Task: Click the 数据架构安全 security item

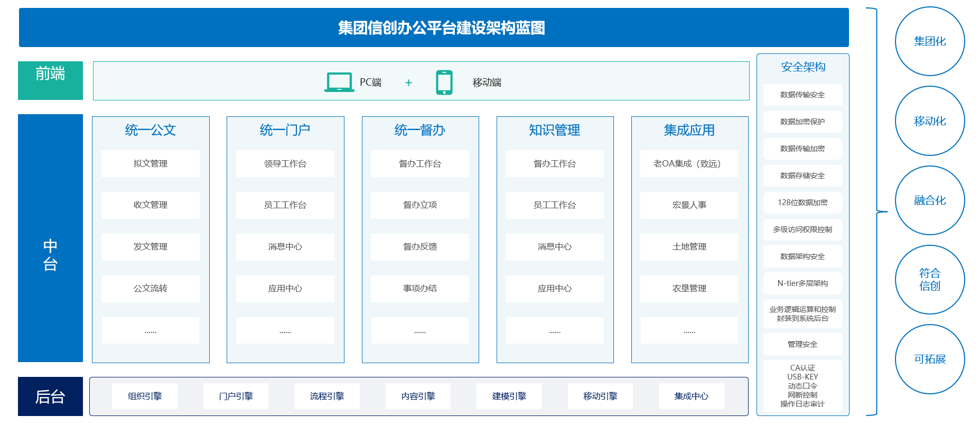Action: (x=802, y=257)
